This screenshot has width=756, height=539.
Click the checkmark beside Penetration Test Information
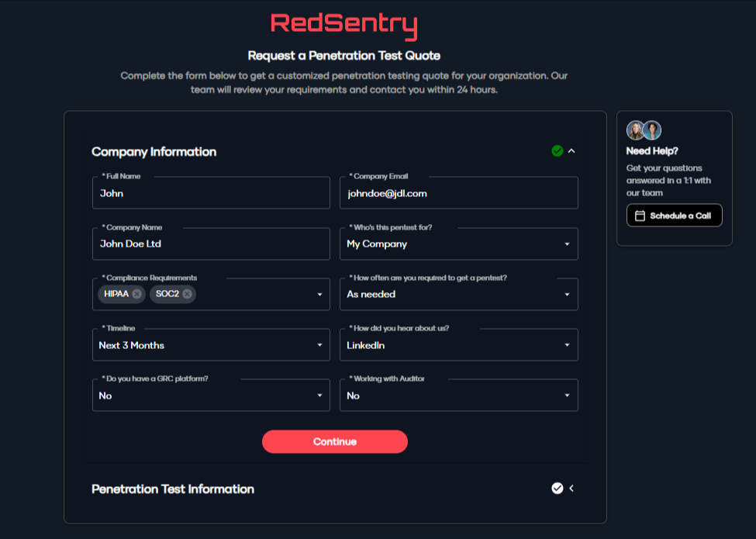[557, 488]
